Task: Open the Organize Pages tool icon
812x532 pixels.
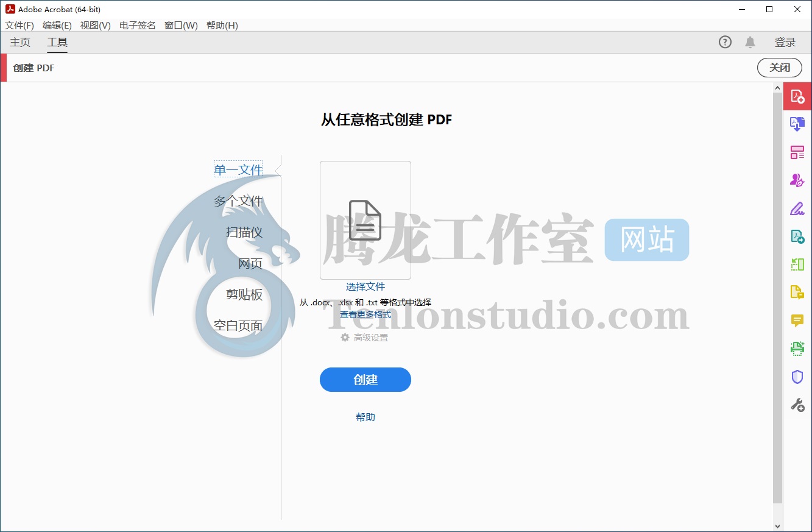Action: click(x=797, y=264)
